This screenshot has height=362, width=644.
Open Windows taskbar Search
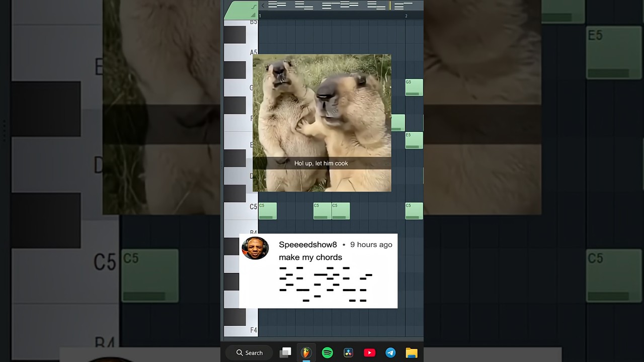click(x=250, y=353)
